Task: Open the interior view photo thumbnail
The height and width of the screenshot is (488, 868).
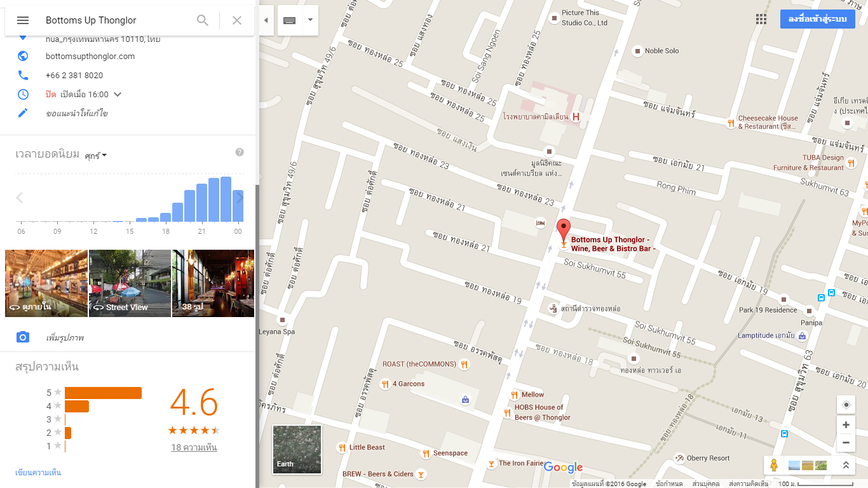Action: (46, 283)
